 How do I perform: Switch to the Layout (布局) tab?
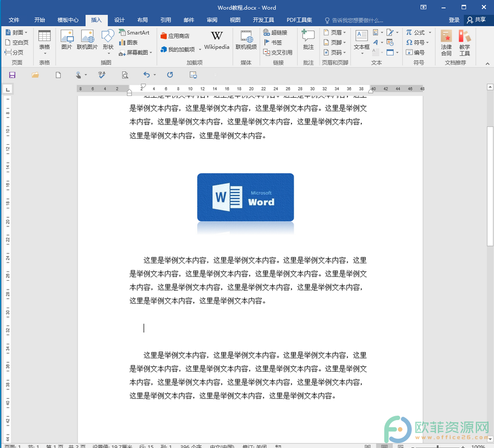click(143, 20)
